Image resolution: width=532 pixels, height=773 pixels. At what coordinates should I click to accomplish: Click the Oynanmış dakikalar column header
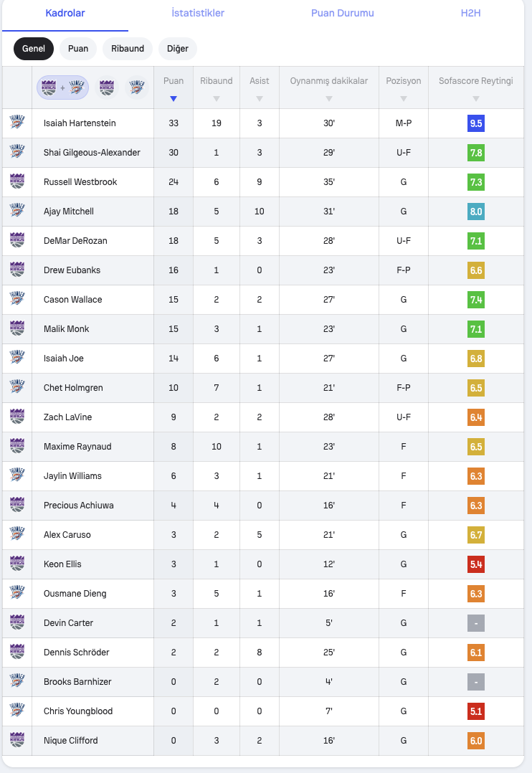pyautogui.click(x=328, y=81)
